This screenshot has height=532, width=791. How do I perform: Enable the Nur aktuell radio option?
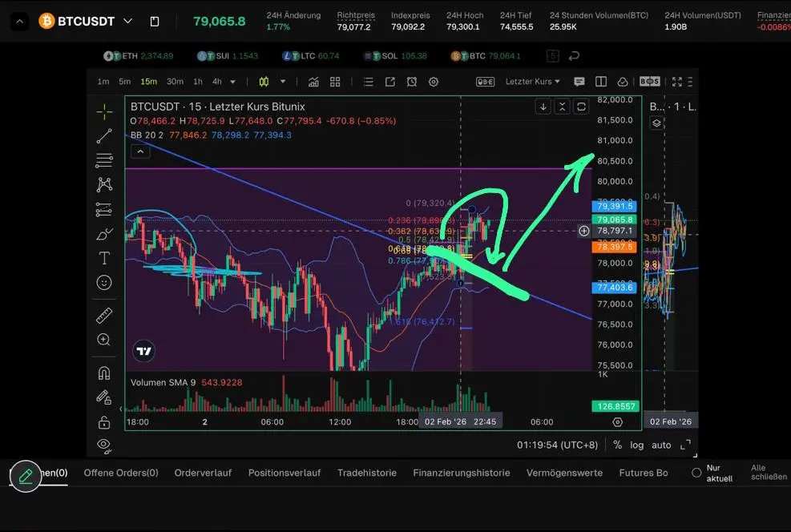pyautogui.click(x=696, y=473)
